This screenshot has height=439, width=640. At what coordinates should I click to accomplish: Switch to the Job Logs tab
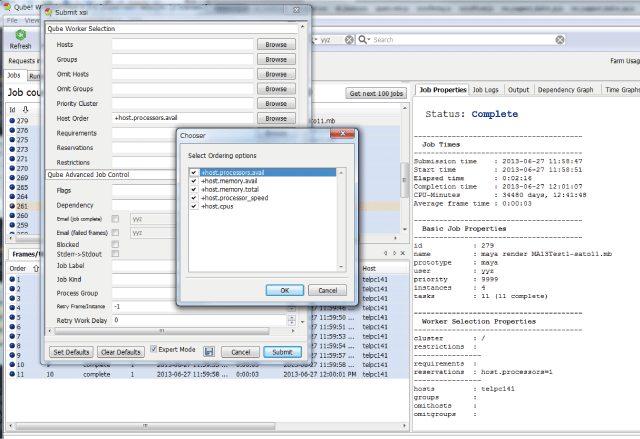click(x=485, y=90)
